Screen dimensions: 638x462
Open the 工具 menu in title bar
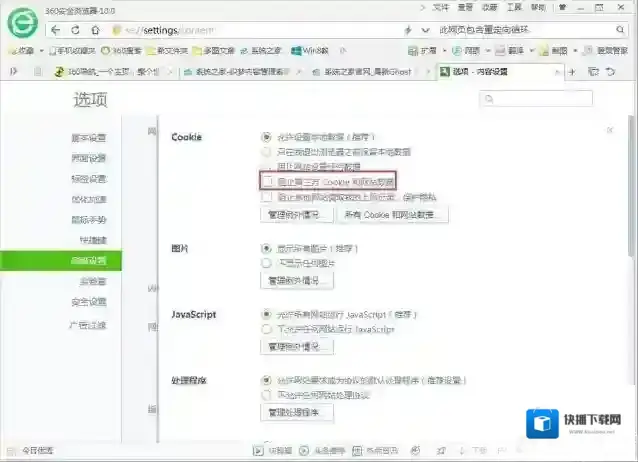pos(509,7)
